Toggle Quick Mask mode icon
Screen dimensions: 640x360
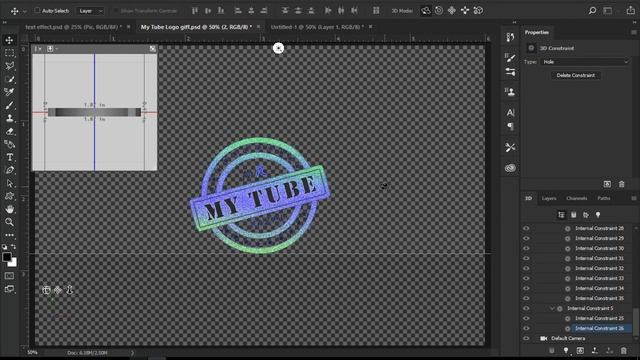point(9,276)
